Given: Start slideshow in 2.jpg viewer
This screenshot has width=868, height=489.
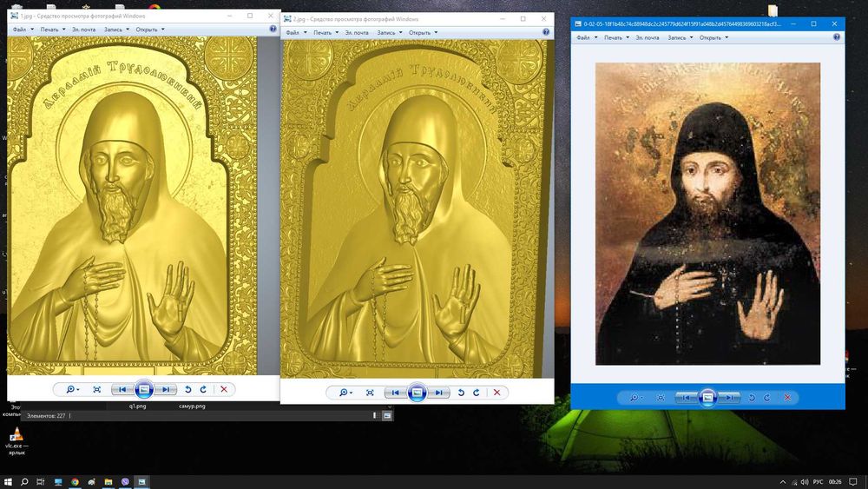Looking at the screenshot, I should pyautogui.click(x=417, y=393).
